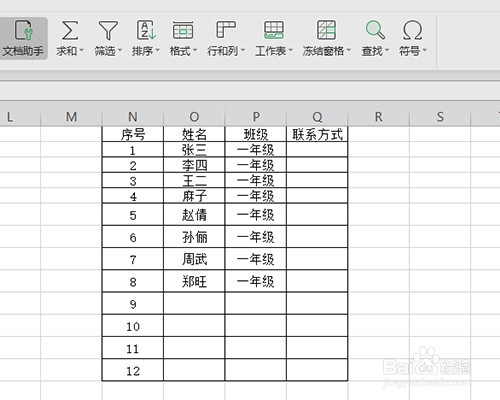This screenshot has height=400, width=500.
Task: Select the cell containing 周武
Action: click(194, 259)
